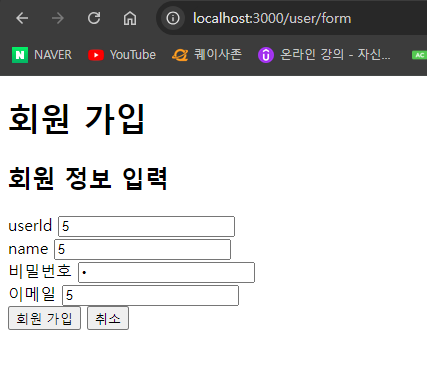The width and height of the screenshot is (427, 389).
Task: Focus the 비밀번호 password field
Action: [x=166, y=272]
